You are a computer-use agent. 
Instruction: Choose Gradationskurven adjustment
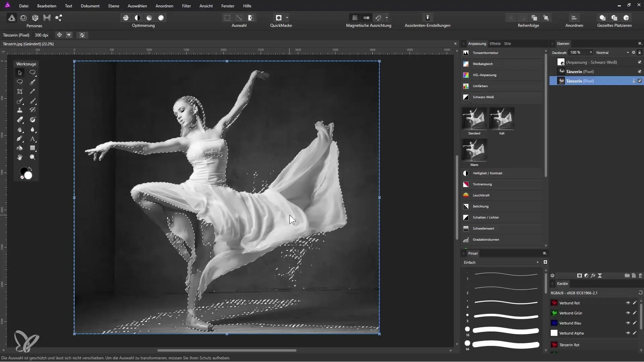(x=502, y=240)
